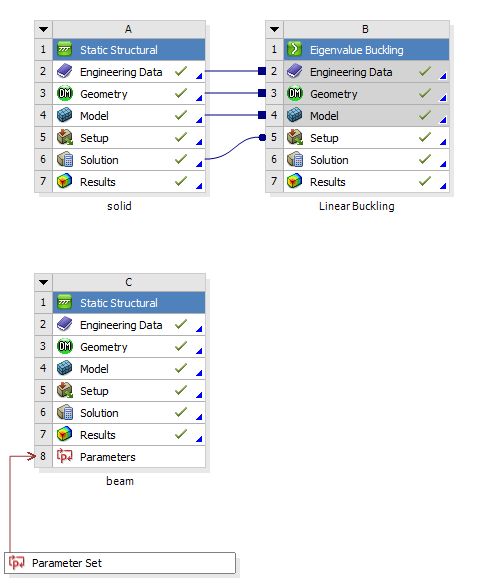Select the Results cell in system B
The image size is (489, 584).
coord(366,181)
